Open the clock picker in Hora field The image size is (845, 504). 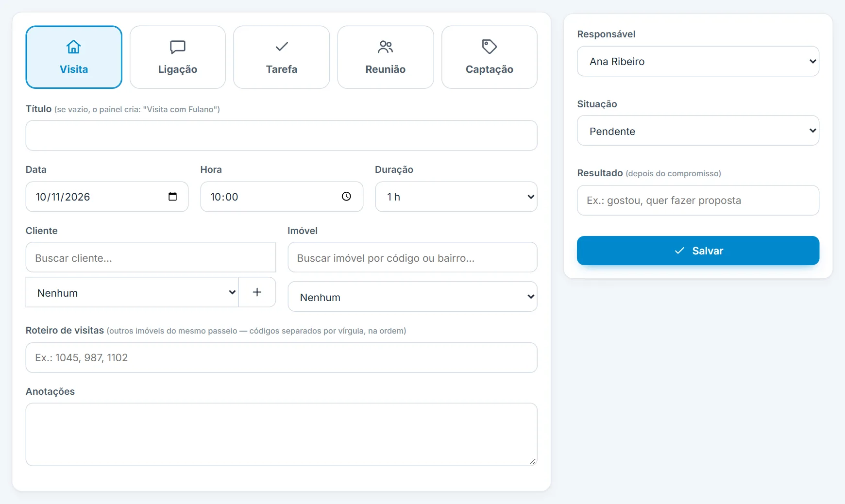coord(346,197)
